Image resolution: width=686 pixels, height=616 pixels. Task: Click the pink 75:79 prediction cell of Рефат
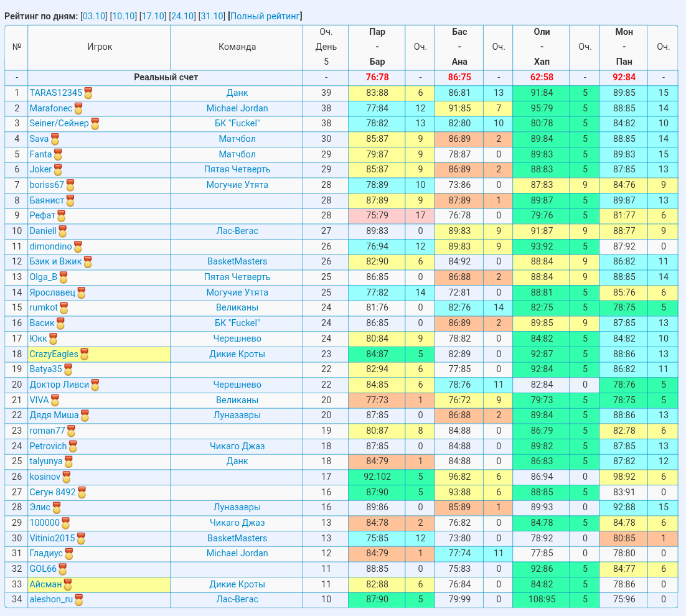tap(377, 215)
